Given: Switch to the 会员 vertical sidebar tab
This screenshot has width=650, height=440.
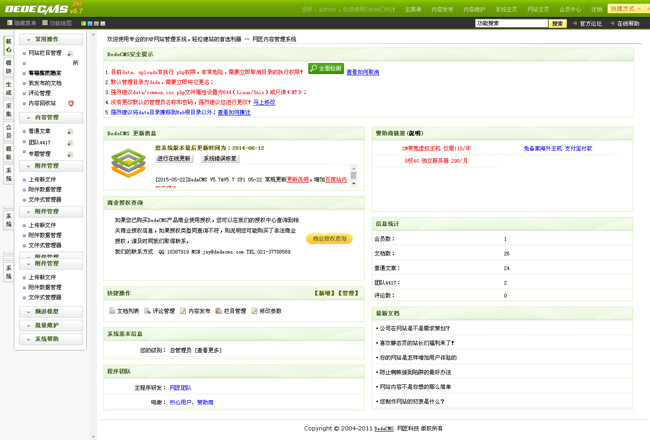Looking at the screenshot, I should [9, 131].
